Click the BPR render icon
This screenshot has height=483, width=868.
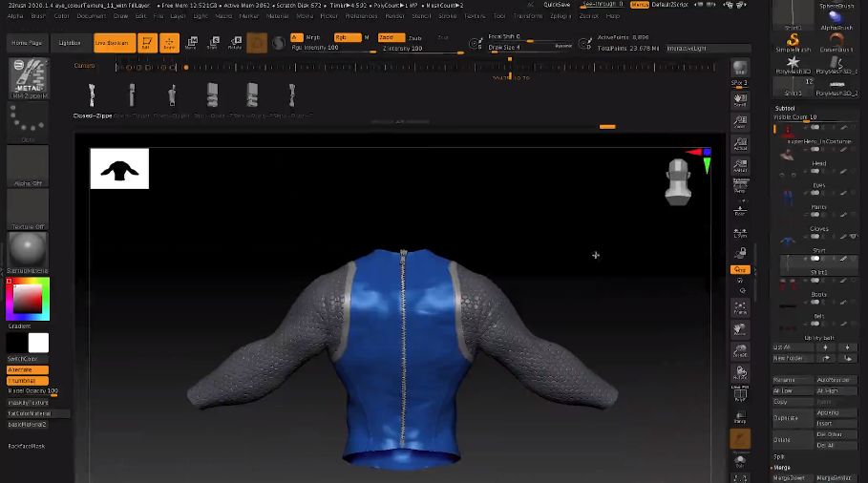740,69
